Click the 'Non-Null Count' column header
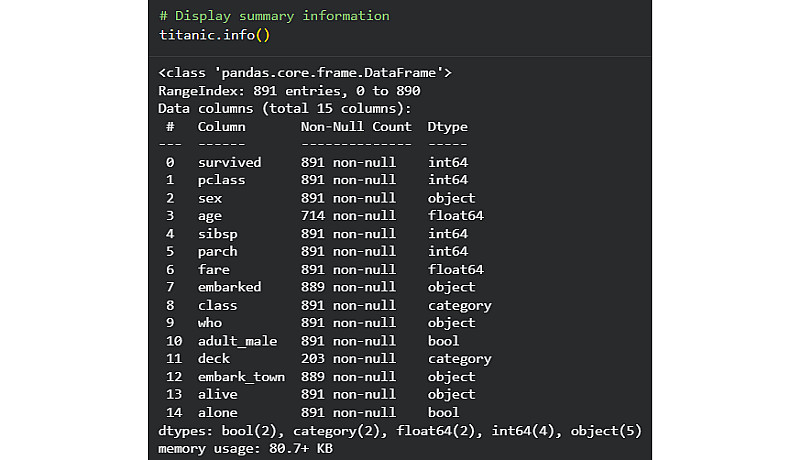Viewport: 800px width, 460px height. 356,127
